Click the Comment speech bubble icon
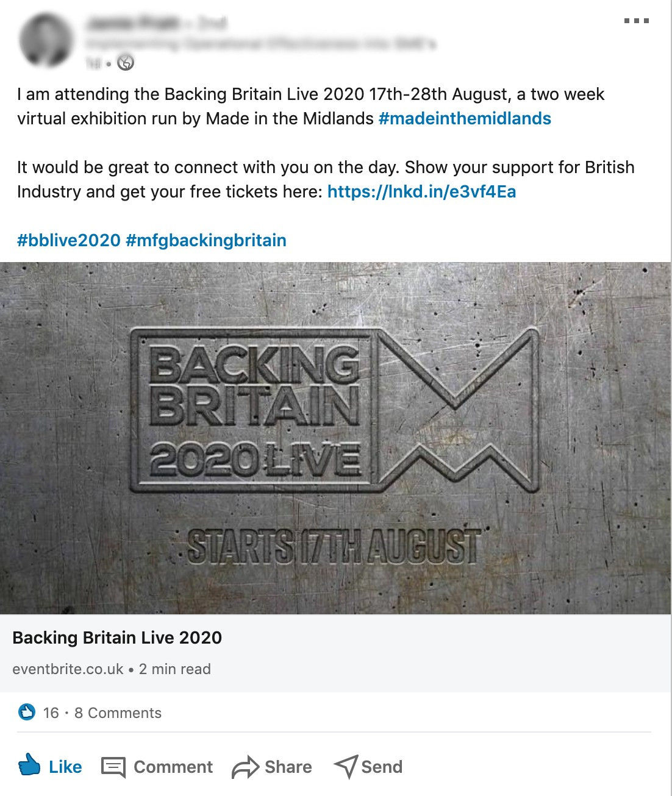The image size is (672, 796). tap(113, 767)
